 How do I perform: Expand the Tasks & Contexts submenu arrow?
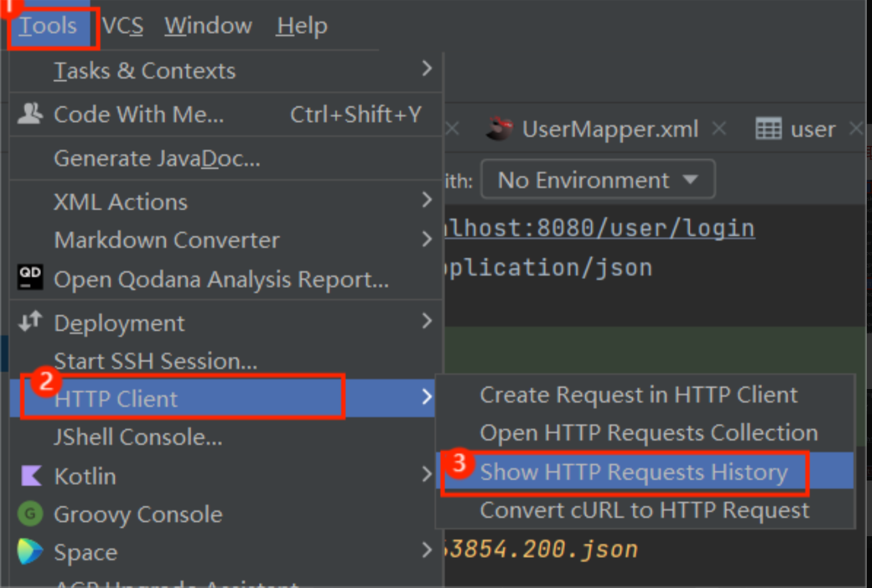point(427,68)
